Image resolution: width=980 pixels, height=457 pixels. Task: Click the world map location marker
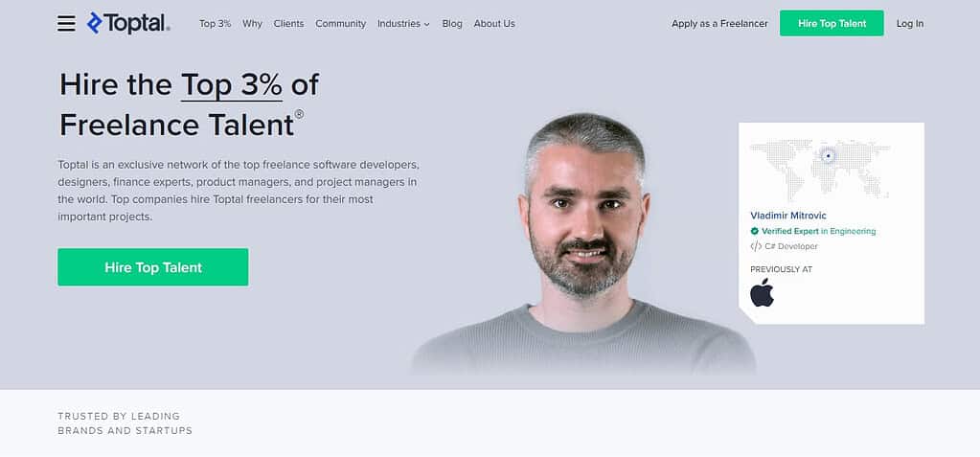point(828,155)
